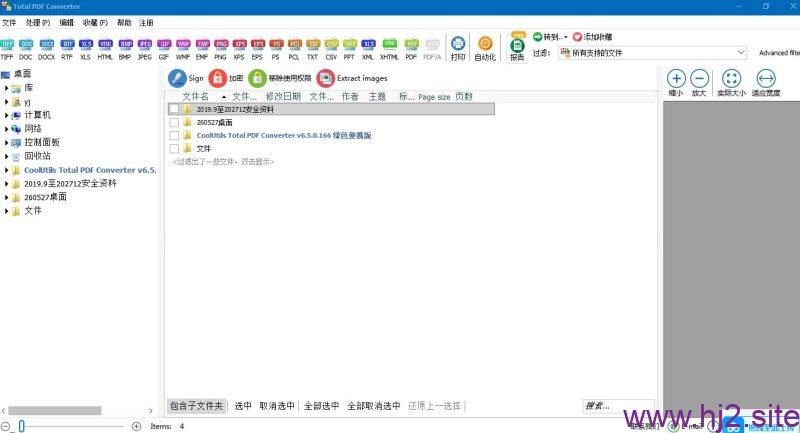Select XLS output format icon
800x433 pixels.
click(x=86, y=49)
